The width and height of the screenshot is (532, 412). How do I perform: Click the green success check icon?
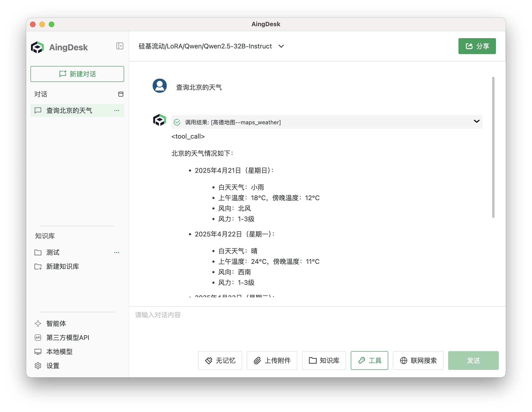(177, 122)
